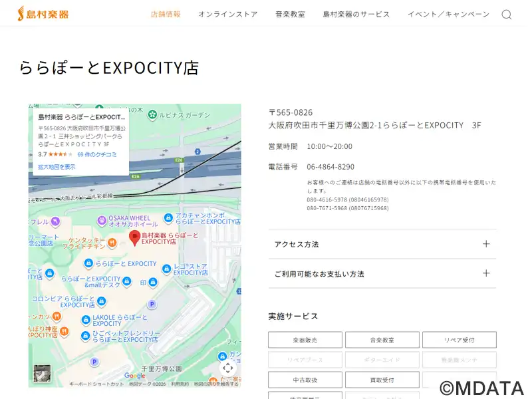Viewport: 532px width, 399px height.
Task: Open the オンラインストア menu
Action: [227, 15]
